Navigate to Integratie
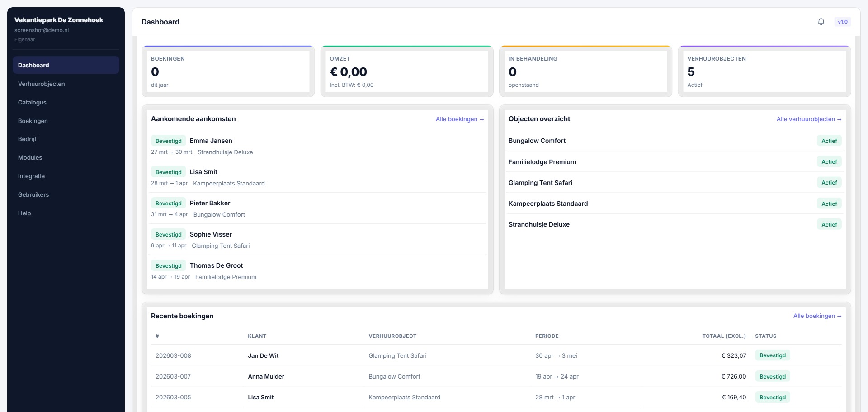 (x=31, y=176)
